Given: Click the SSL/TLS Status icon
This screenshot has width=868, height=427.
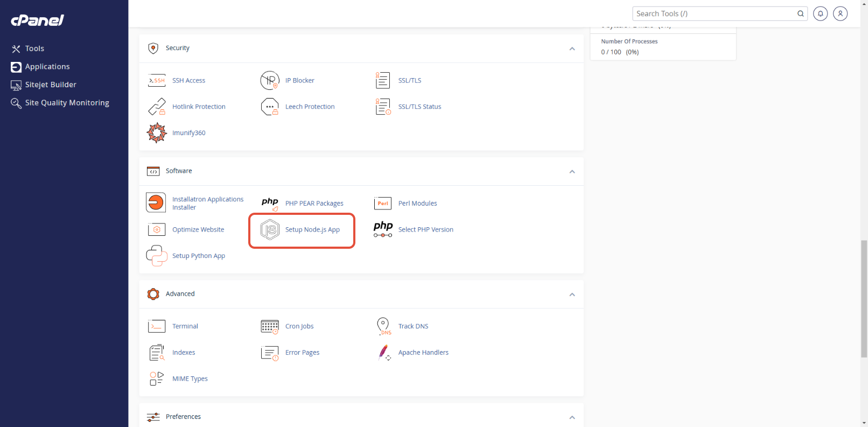Looking at the screenshot, I should click(383, 107).
